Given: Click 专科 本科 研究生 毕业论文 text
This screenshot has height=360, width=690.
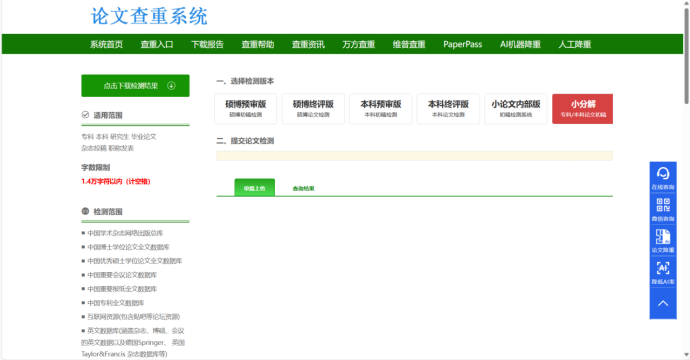Looking at the screenshot, I should pyautogui.click(x=119, y=137).
